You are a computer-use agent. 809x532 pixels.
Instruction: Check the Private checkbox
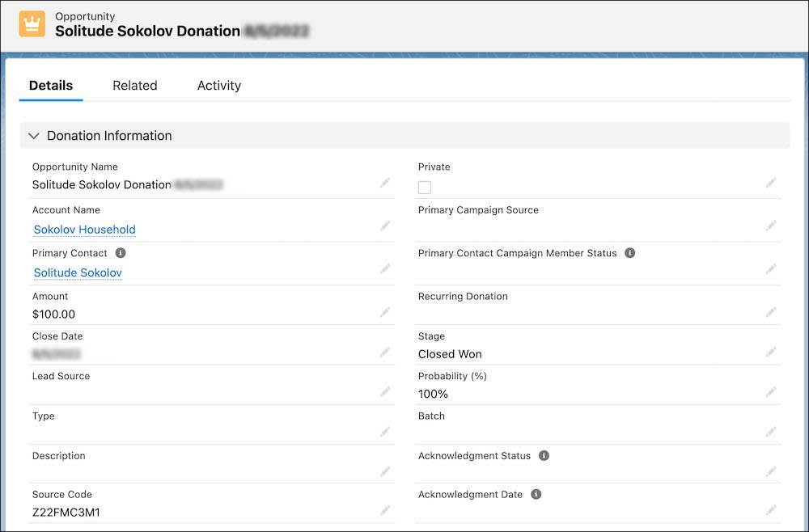click(x=425, y=187)
